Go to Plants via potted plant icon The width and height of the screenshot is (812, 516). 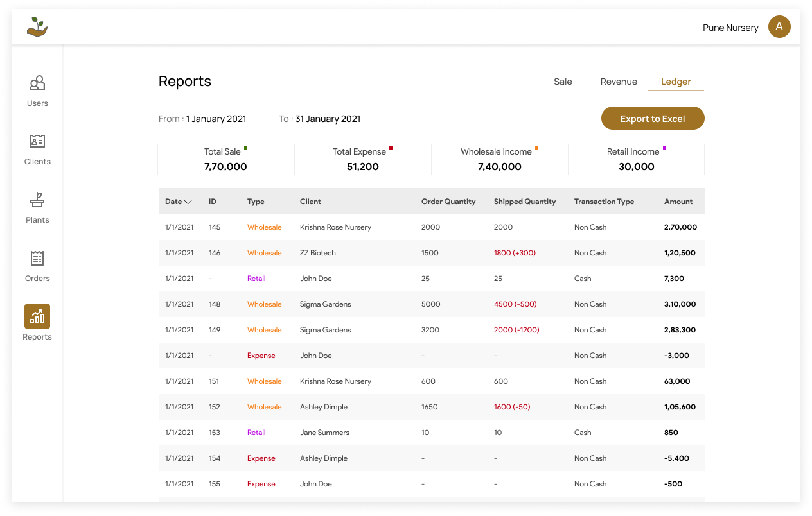37,200
